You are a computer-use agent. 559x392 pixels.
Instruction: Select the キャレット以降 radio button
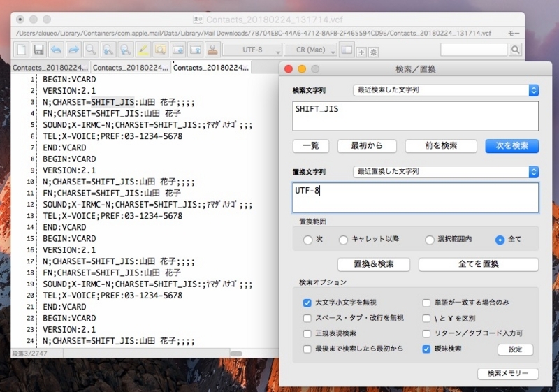coord(343,240)
